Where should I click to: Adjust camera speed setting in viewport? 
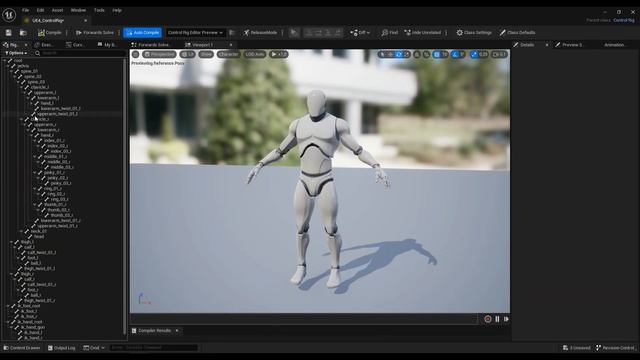tap(499, 54)
